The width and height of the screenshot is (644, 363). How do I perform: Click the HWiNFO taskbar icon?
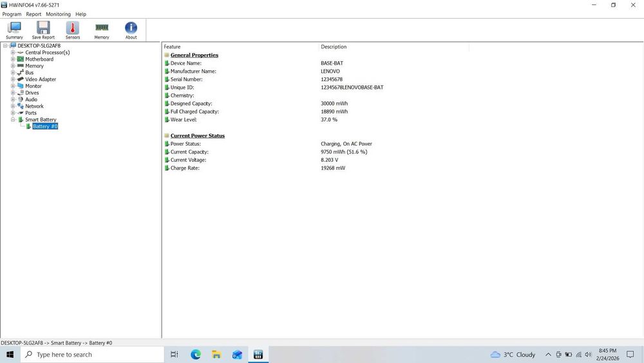point(258,355)
